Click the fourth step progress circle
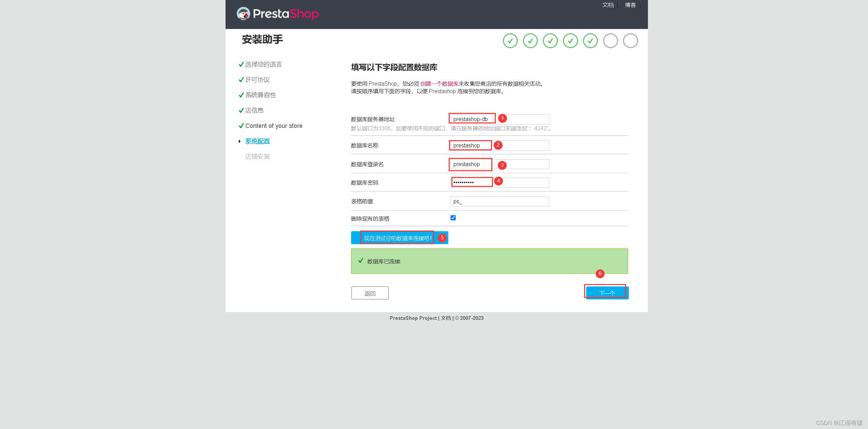The image size is (868, 429). (570, 41)
